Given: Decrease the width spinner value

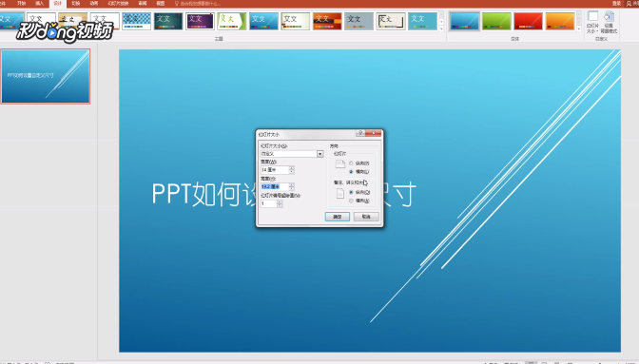Looking at the screenshot, I should [x=291, y=172].
